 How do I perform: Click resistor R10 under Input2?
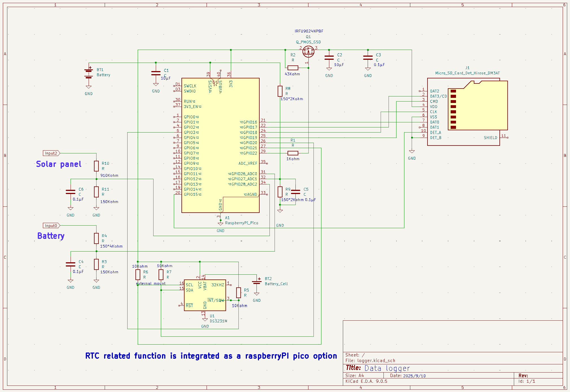96,166
